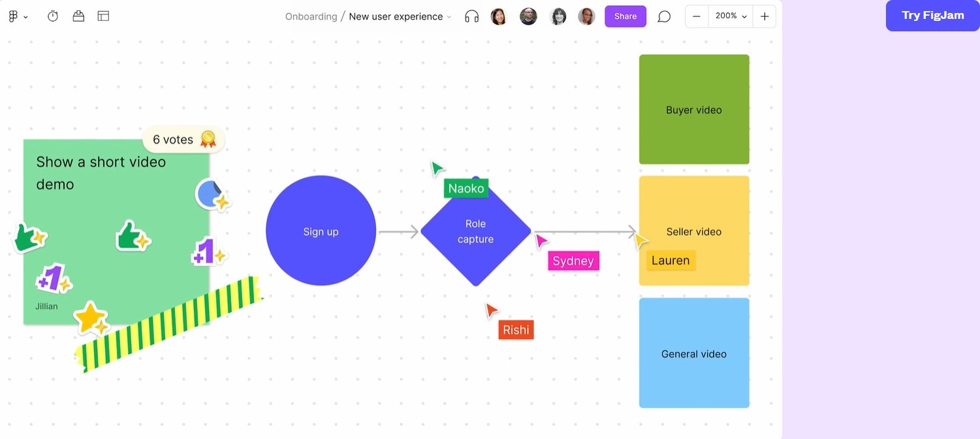Select the thumbs up sticker in sticky's center

[133, 236]
